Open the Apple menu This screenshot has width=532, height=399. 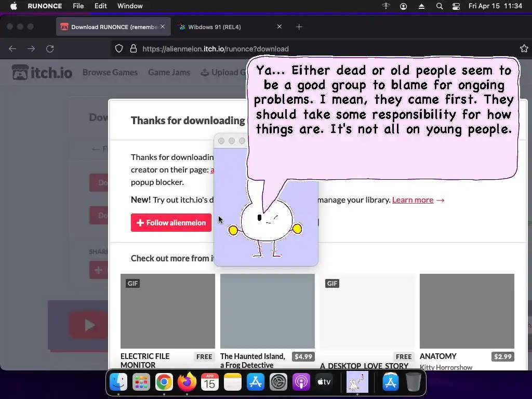[14, 6]
